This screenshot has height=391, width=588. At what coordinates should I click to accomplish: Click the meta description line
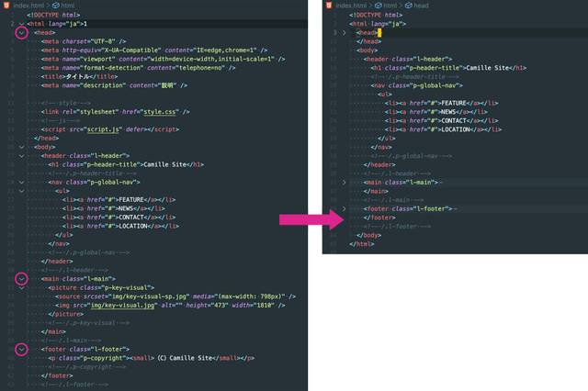[x=114, y=85]
